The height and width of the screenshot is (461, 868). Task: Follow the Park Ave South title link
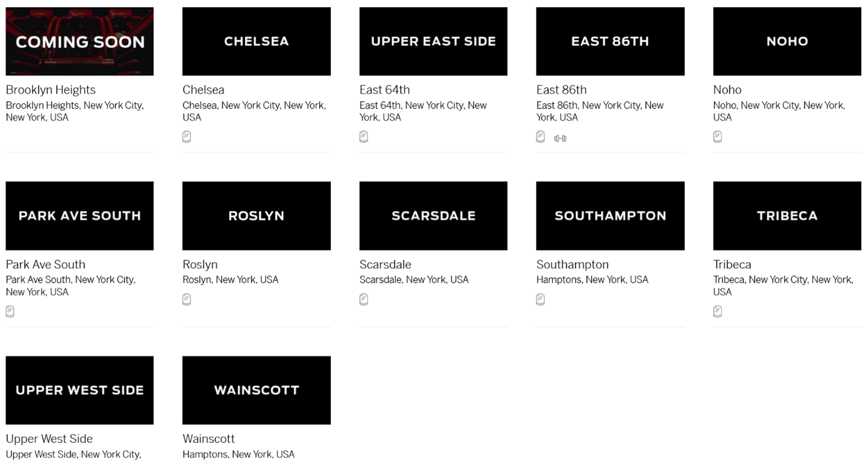click(46, 264)
